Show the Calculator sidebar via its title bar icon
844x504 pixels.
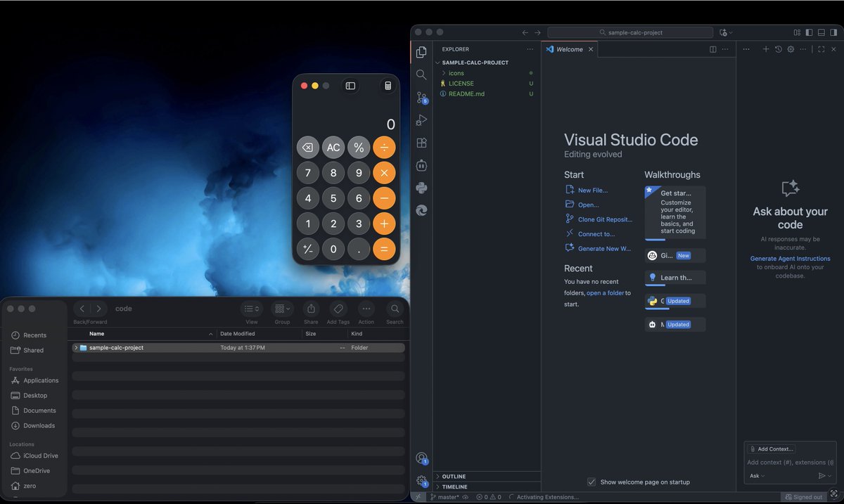[350, 86]
